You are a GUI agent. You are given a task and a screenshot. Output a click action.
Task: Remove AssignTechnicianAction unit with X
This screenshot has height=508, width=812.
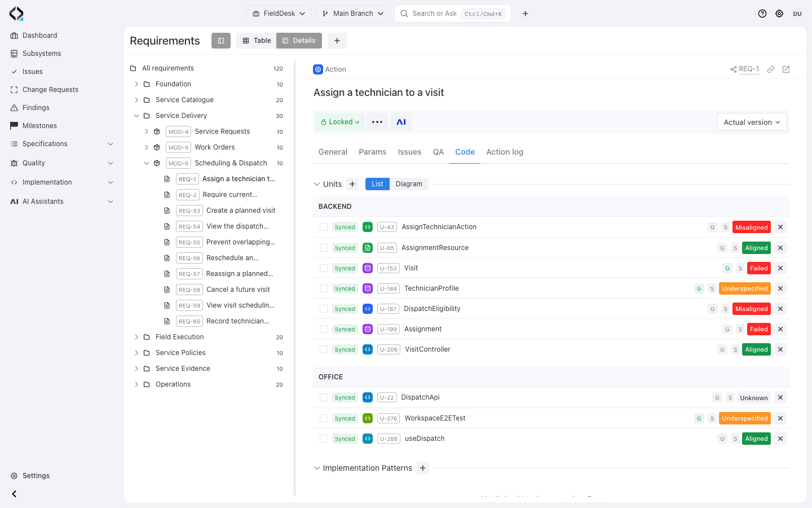pyautogui.click(x=780, y=227)
